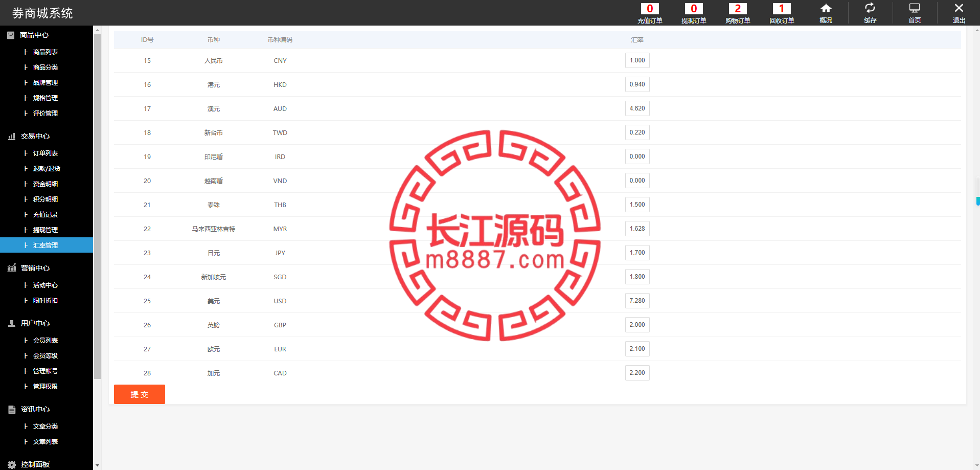The width and height of the screenshot is (980, 470).
Task: Click the 交易中心 bar-chart icon
Action: pos(12,136)
